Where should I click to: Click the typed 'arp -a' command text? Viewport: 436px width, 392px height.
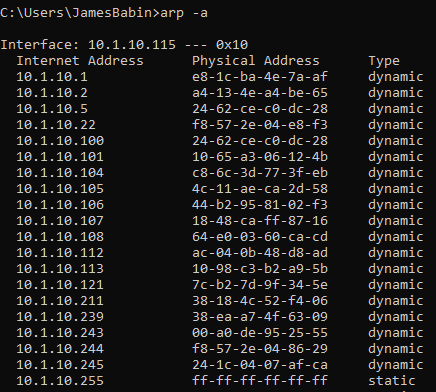184,13
